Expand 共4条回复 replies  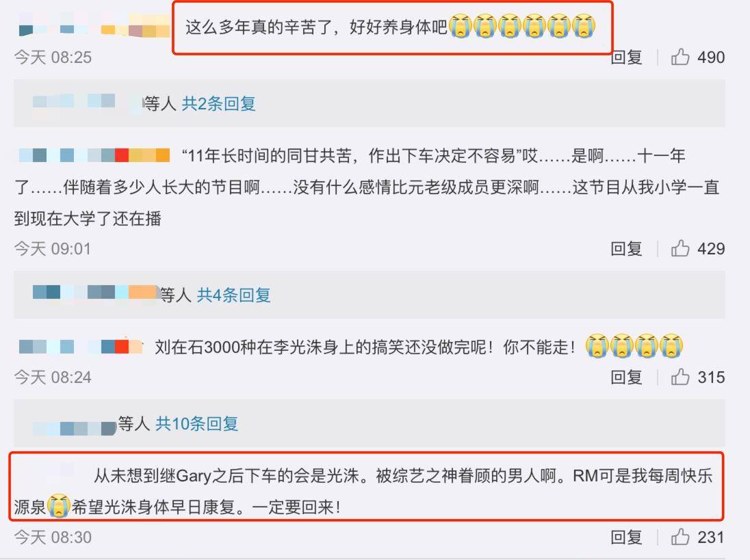234,295
